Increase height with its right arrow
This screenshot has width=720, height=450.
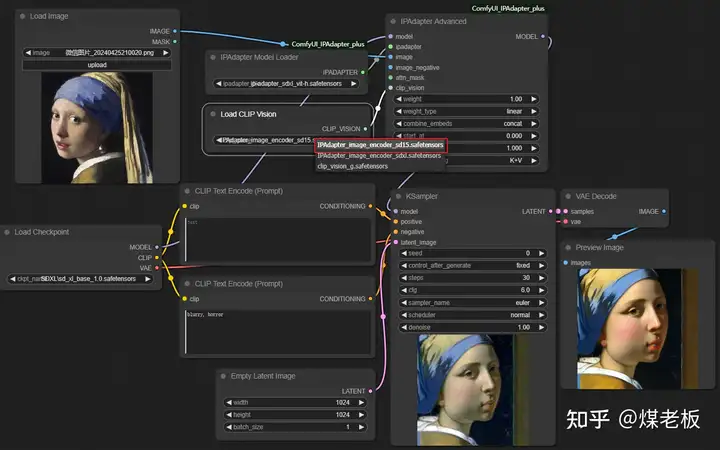362,415
